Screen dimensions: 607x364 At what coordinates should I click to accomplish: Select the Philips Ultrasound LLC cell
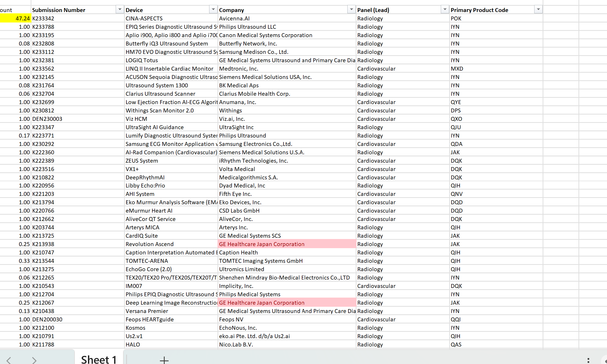[287, 27]
